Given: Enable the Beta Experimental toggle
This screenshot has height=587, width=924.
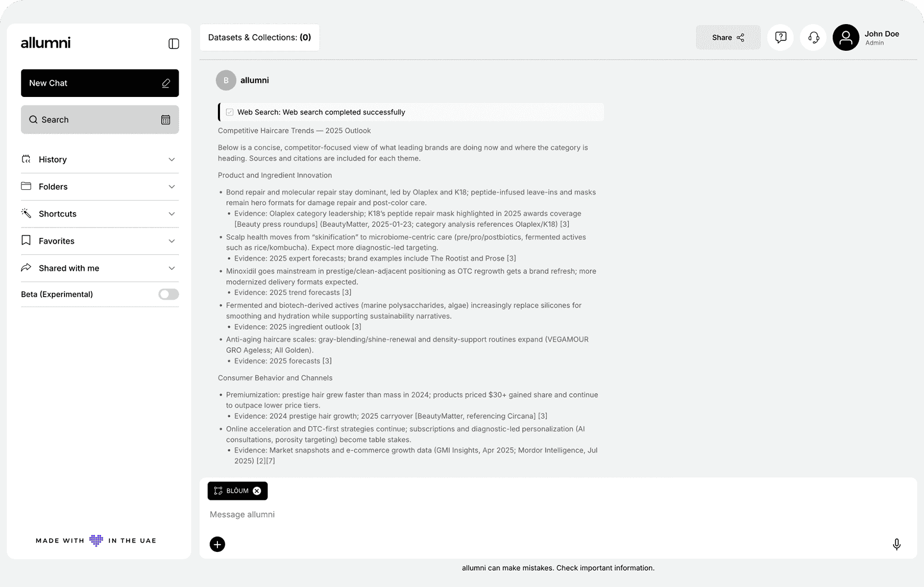Looking at the screenshot, I should (168, 294).
